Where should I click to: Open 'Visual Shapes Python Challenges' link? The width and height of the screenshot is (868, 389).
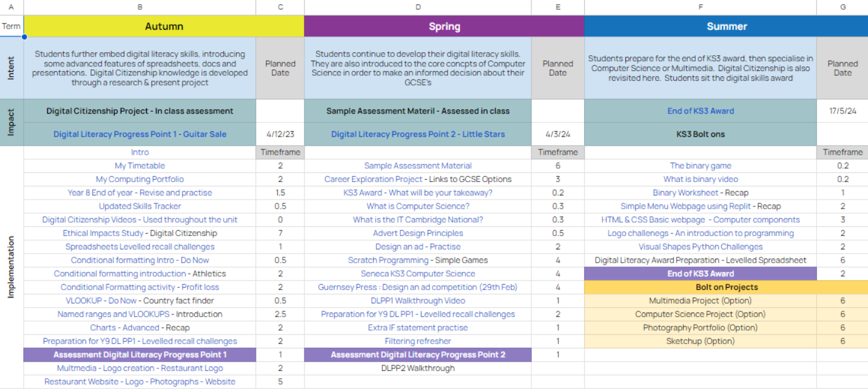point(700,247)
